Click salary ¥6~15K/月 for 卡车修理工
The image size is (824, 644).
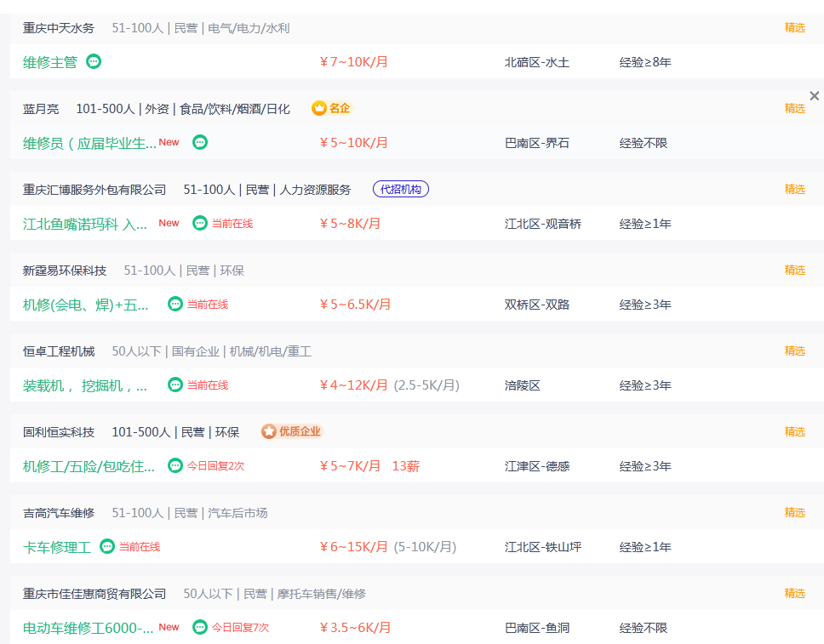(x=353, y=547)
